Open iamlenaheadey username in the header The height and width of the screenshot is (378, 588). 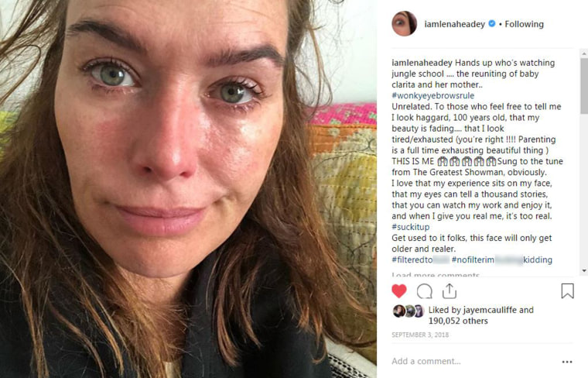(x=454, y=24)
